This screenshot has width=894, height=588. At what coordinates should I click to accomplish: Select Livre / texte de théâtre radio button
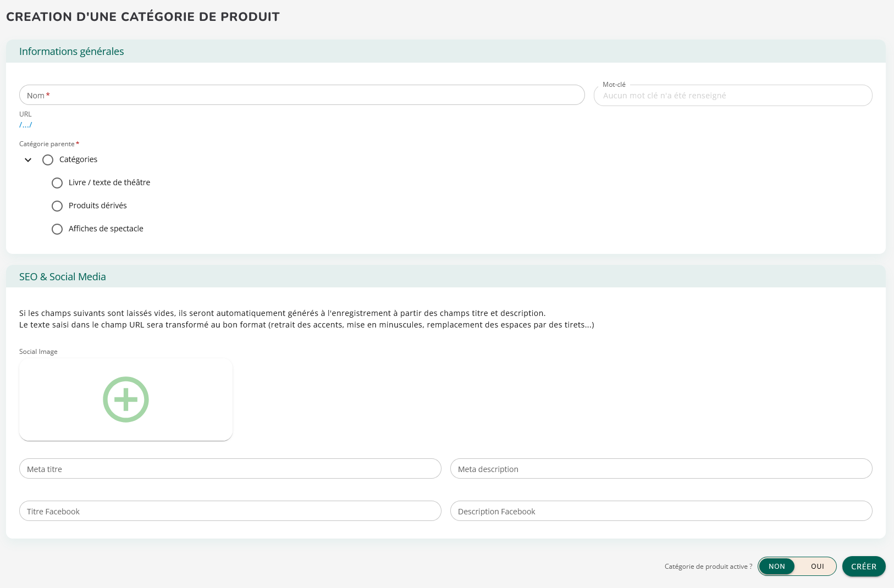click(57, 183)
